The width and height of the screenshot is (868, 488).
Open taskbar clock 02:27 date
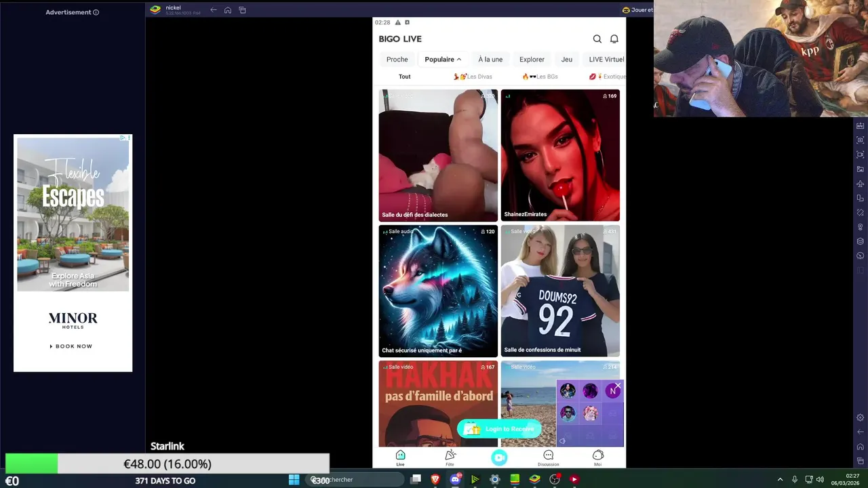point(845,479)
